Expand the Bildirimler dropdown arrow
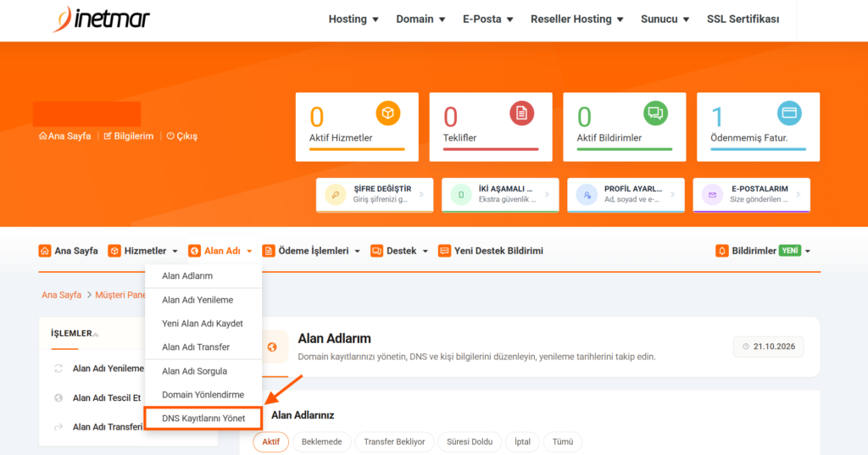868x455 pixels. point(808,252)
